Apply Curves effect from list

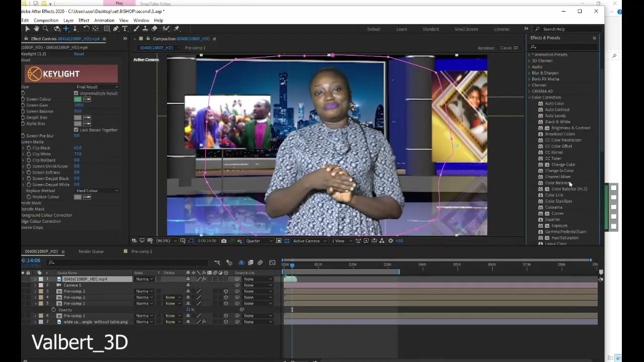(x=557, y=214)
